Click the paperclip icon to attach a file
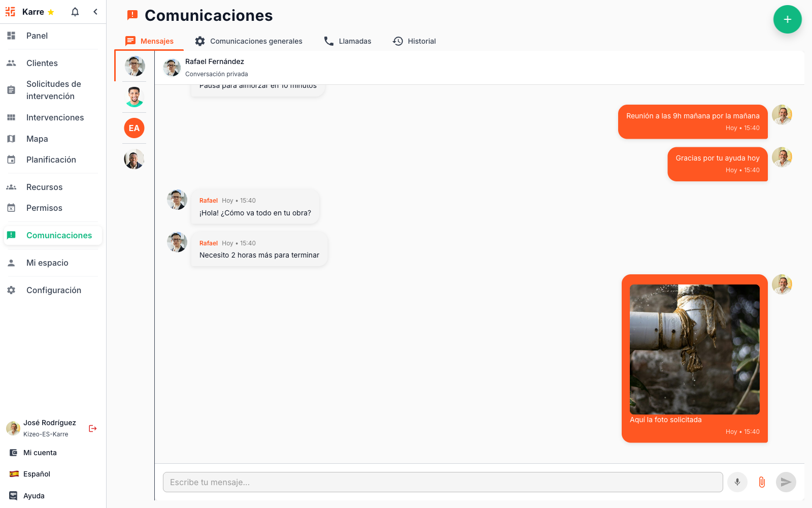 [761, 482]
